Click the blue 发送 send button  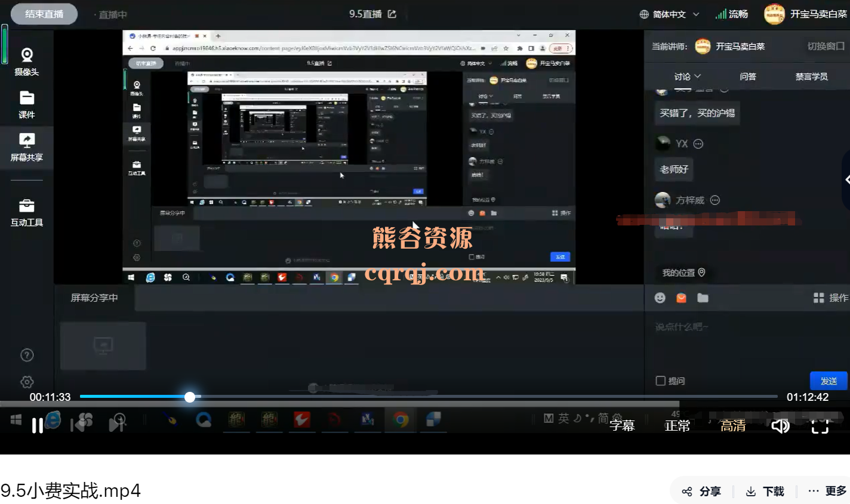[x=829, y=381]
